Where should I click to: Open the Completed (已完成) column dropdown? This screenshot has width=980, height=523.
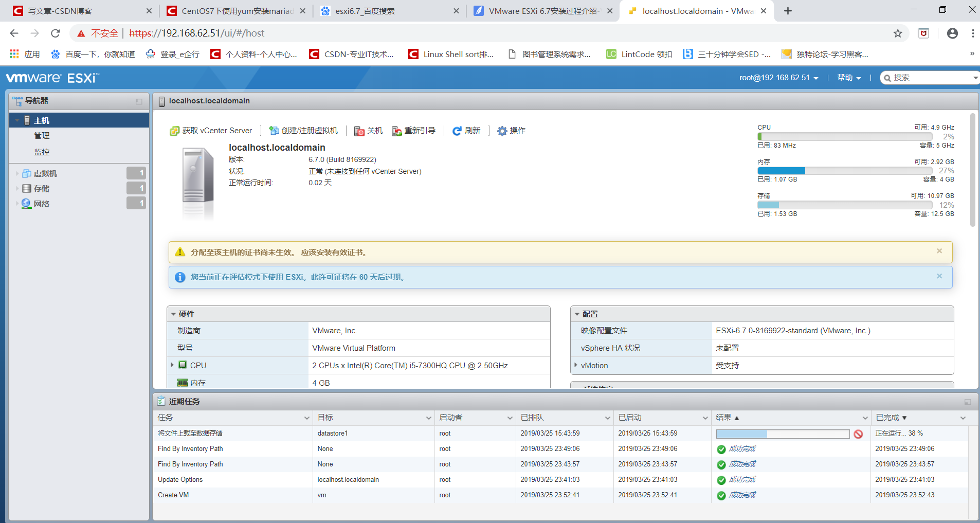(963, 418)
